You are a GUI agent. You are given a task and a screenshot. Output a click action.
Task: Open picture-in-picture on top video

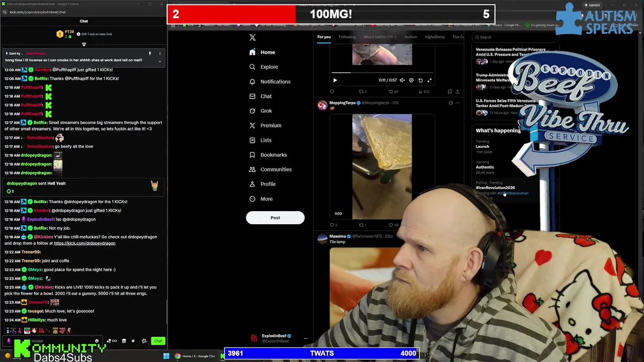tap(421, 80)
